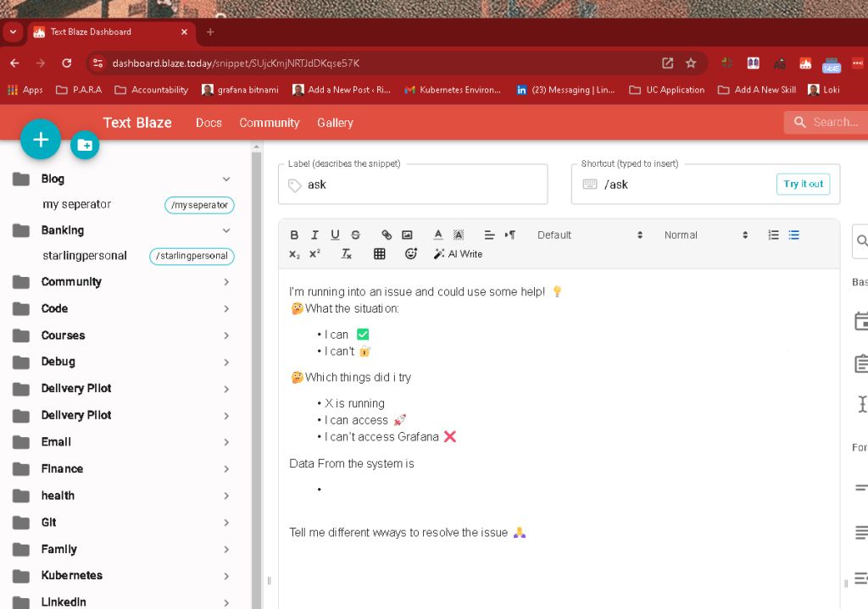This screenshot has height=609, width=868.
Task: Reload the browser page
Action: (x=66, y=63)
